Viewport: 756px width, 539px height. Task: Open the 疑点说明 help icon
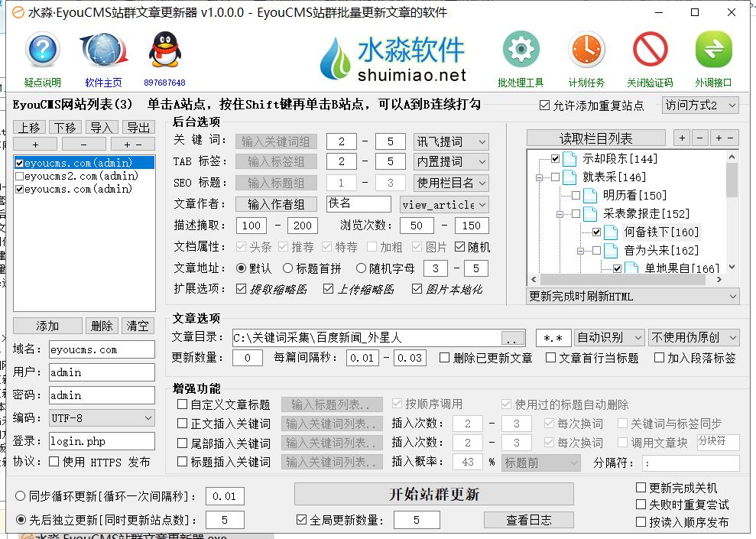[x=41, y=50]
